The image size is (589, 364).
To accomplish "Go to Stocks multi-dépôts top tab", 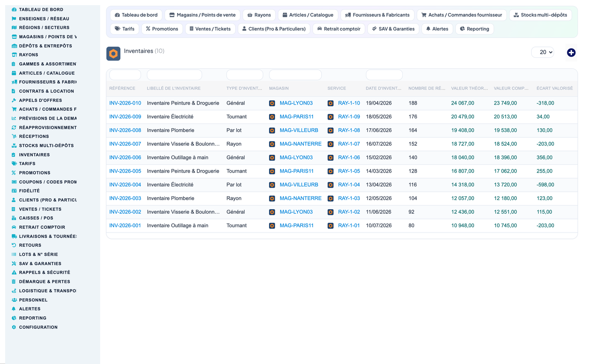I will click(540, 15).
